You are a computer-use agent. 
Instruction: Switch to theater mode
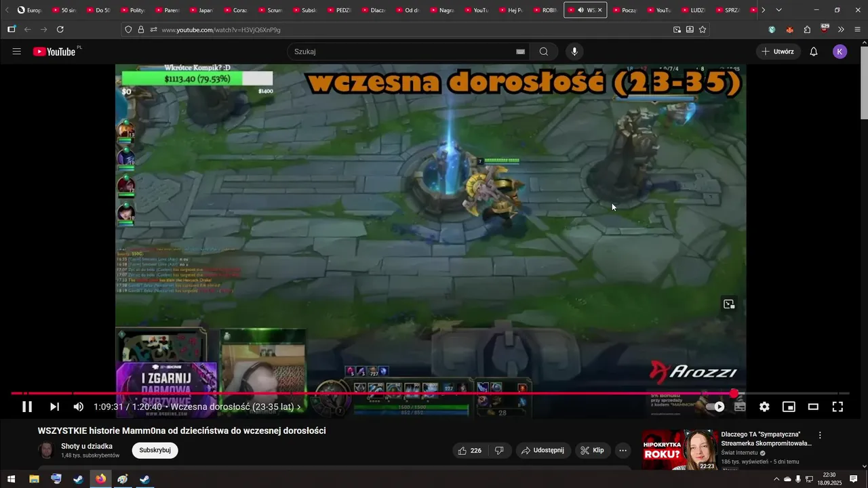[813, 407]
